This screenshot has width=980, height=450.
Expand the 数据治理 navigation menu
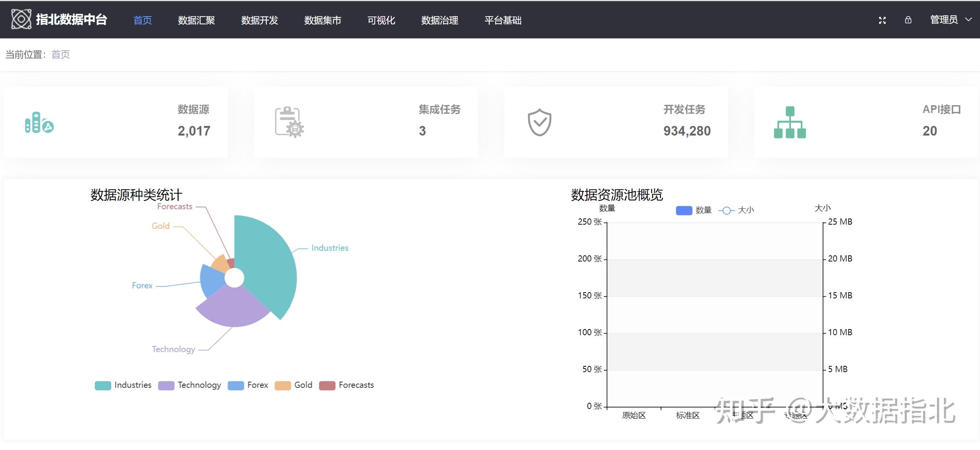click(440, 20)
